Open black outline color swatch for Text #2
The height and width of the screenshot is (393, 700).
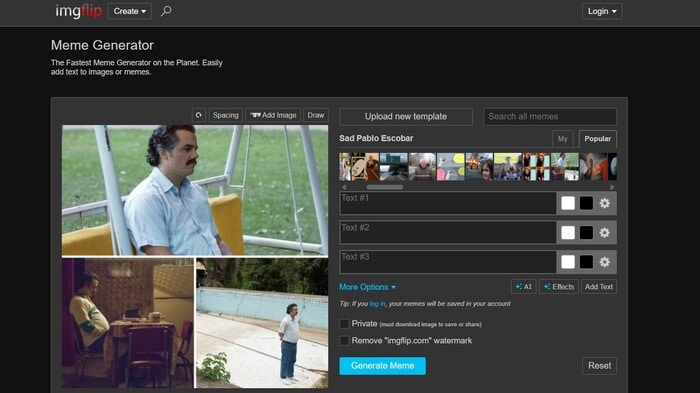[x=586, y=233]
